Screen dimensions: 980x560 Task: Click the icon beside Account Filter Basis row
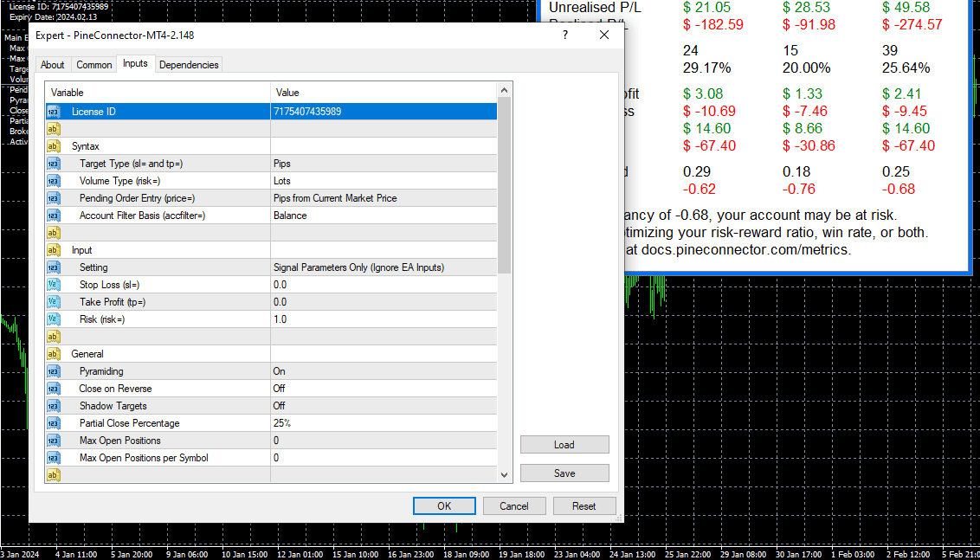[54, 216]
